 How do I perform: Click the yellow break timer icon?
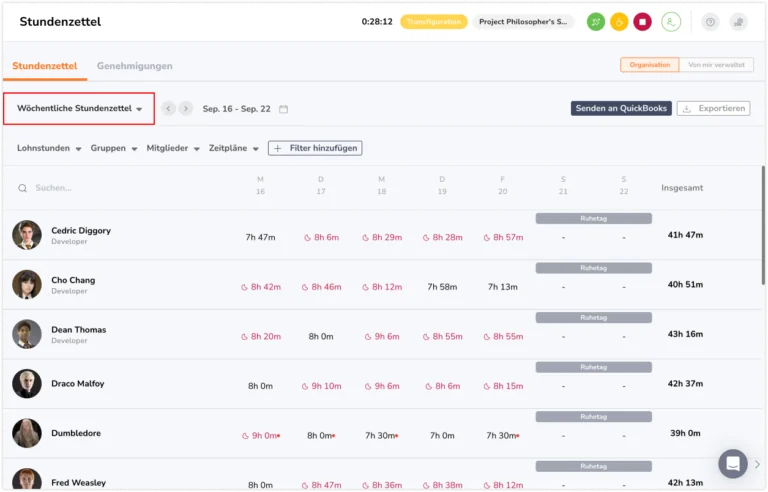(x=619, y=22)
